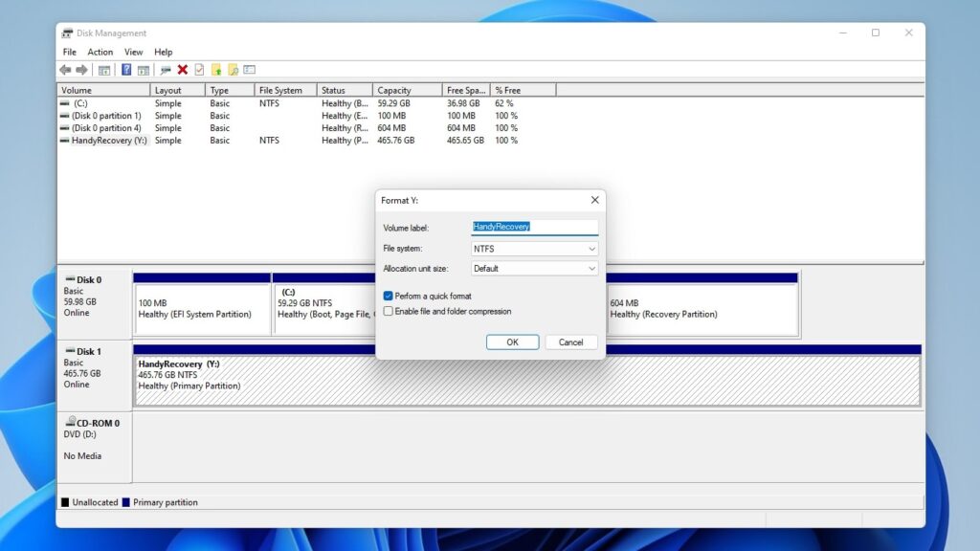Click the Disk 1 drive icon
This screenshot has width=980, height=551.
coord(70,351)
